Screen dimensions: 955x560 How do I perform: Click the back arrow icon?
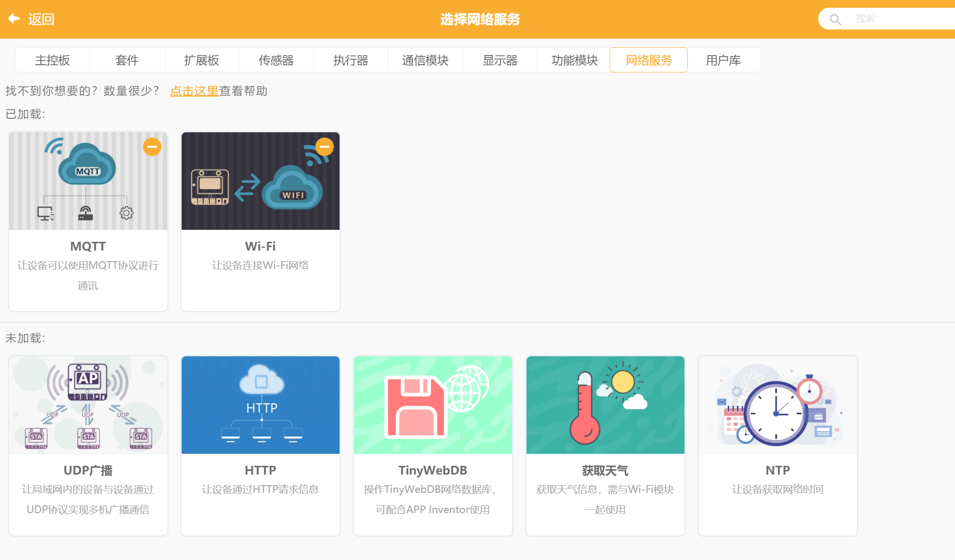[x=14, y=19]
